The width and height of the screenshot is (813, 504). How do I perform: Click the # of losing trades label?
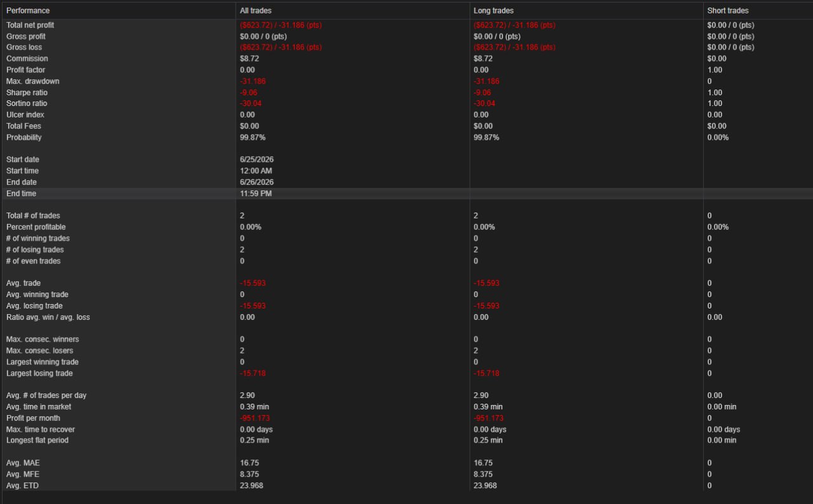coord(35,250)
